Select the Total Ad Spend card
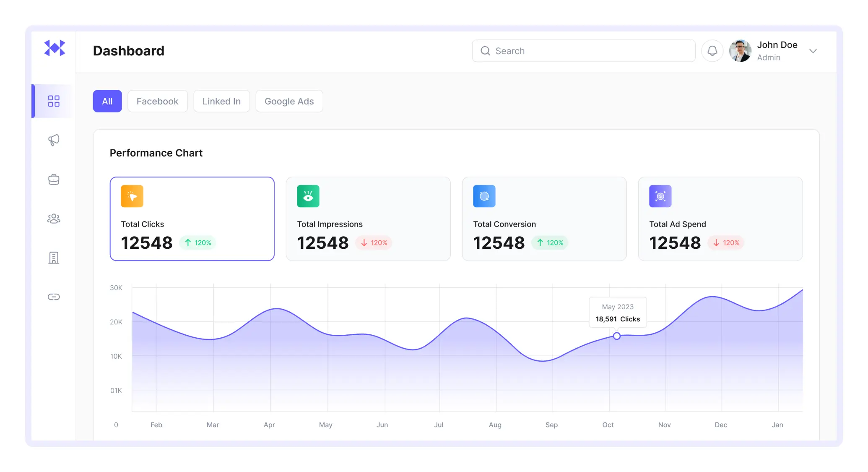Viewport: 868px width, 472px height. click(720, 219)
